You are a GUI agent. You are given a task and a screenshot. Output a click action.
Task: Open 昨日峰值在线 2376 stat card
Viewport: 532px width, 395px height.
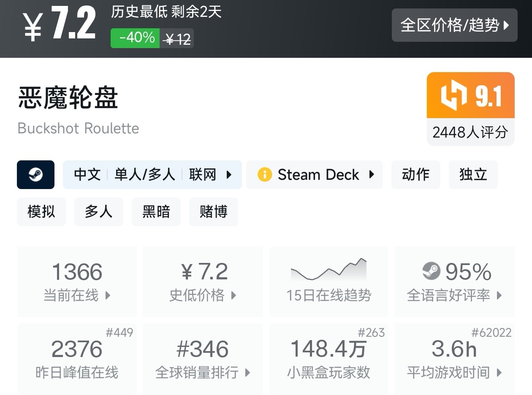(77, 359)
